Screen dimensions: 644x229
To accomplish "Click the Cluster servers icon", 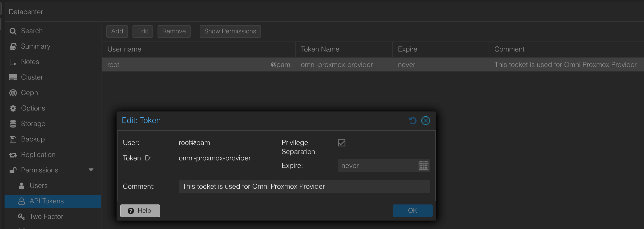I will [13, 77].
